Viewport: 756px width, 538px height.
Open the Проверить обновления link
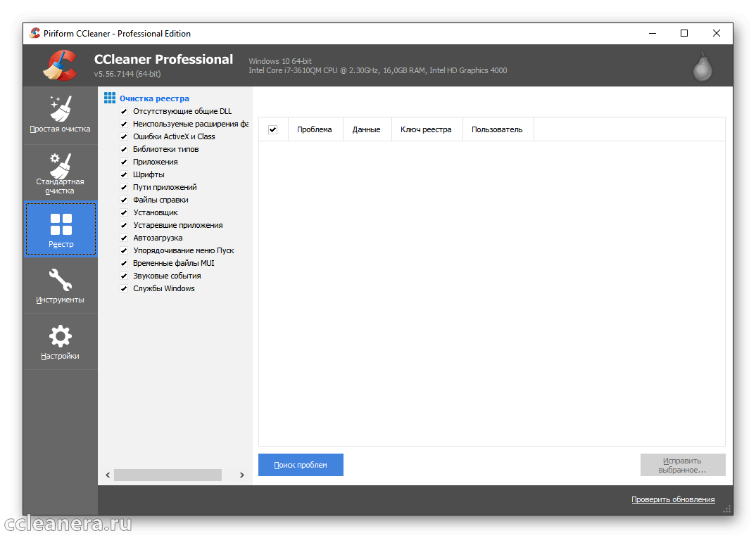[673, 499]
